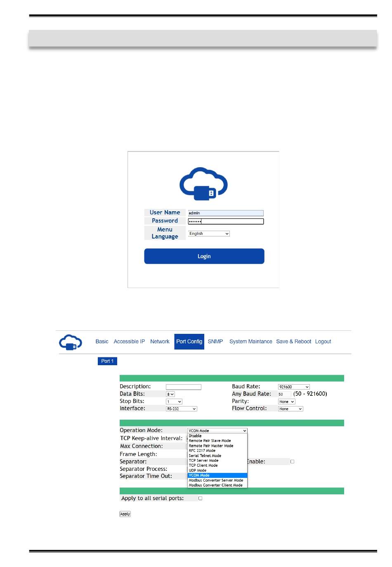Image resolution: width=392 pixels, height=567 pixels.
Task: Open the Accessible IP menu item
Action: (x=129, y=342)
